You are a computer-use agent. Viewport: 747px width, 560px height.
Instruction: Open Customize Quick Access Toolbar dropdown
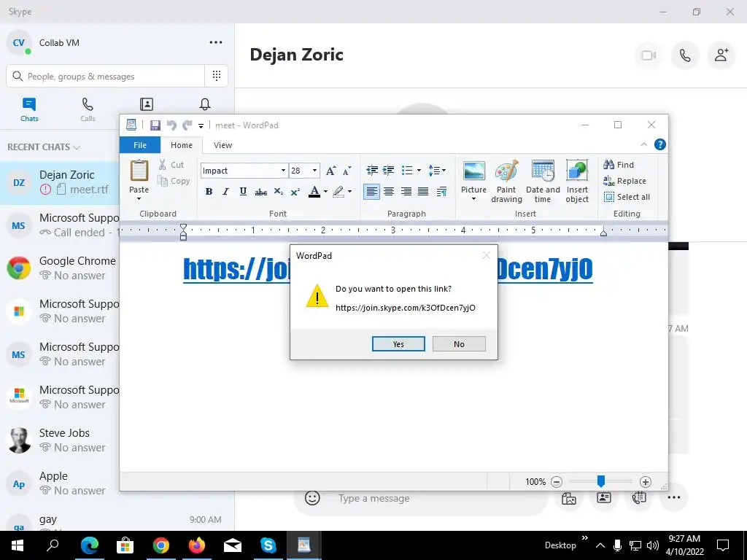coord(201,125)
